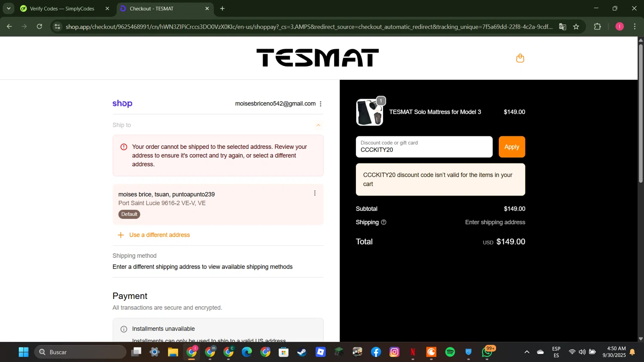The width and height of the screenshot is (644, 362).
Task: Open Microsoft Store from the taskbar
Action: pos(283,352)
